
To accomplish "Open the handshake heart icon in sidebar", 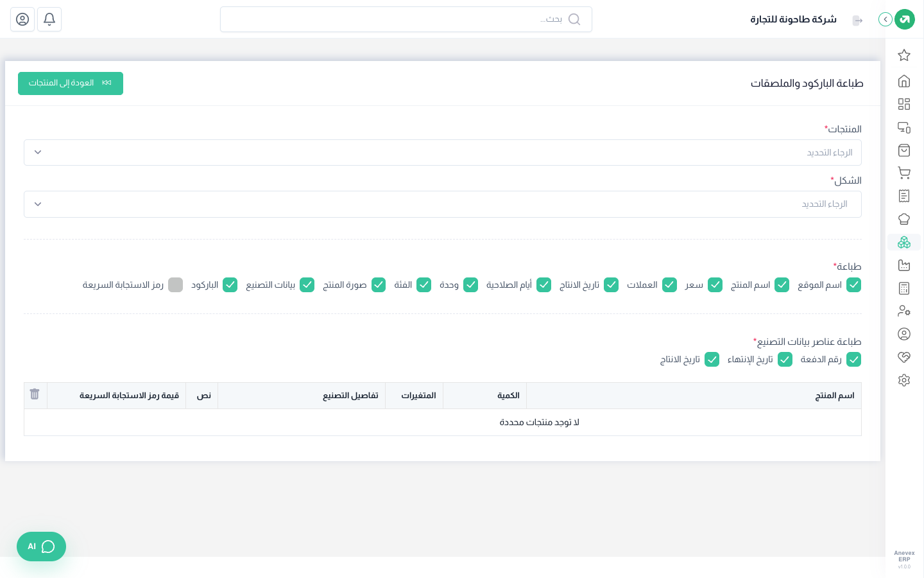I will [904, 357].
